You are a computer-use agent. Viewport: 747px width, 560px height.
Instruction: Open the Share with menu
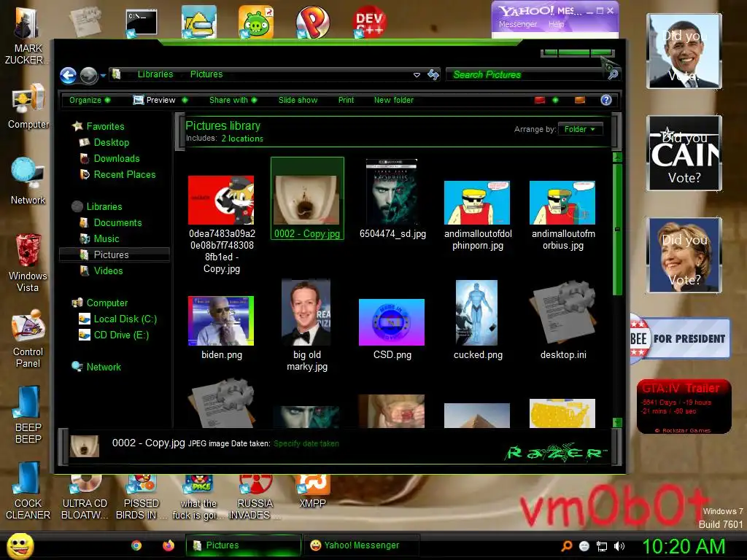pyautogui.click(x=233, y=100)
